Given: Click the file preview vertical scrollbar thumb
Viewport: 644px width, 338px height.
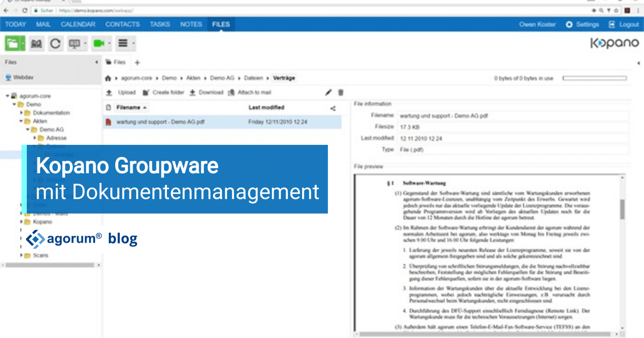Looking at the screenshot, I should point(622,209).
